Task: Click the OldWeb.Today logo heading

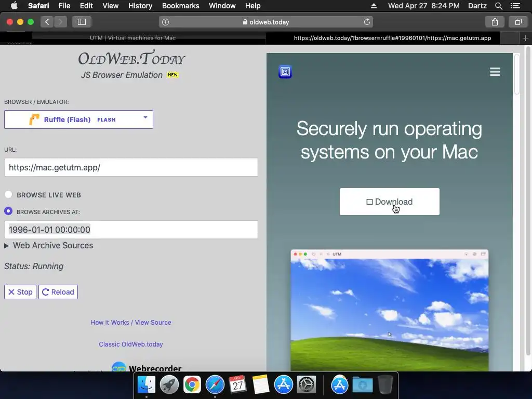Action: click(x=131, y=58)
